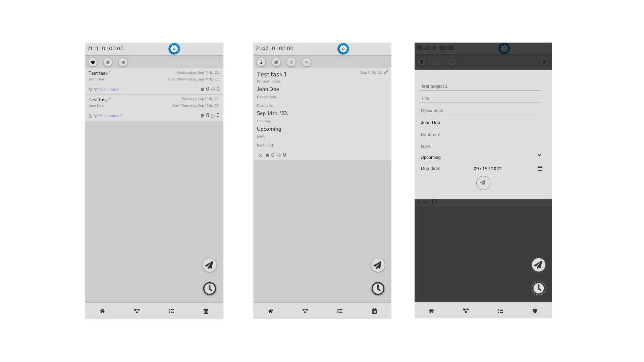Image resolution: width=644 pixels, height=362 pixels.
Task: Click the settings gear icon top right
Action: (504, 48)
